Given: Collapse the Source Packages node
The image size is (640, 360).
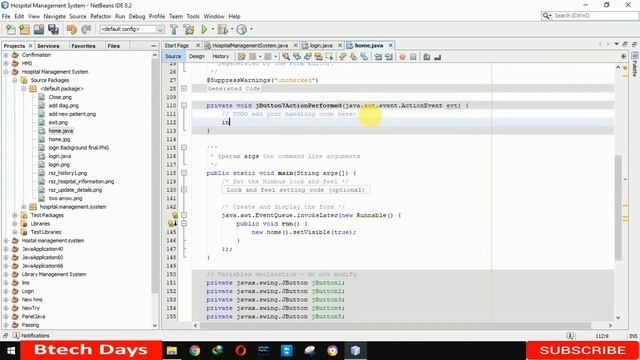Looking at the screenshot, I should point(15,80).
